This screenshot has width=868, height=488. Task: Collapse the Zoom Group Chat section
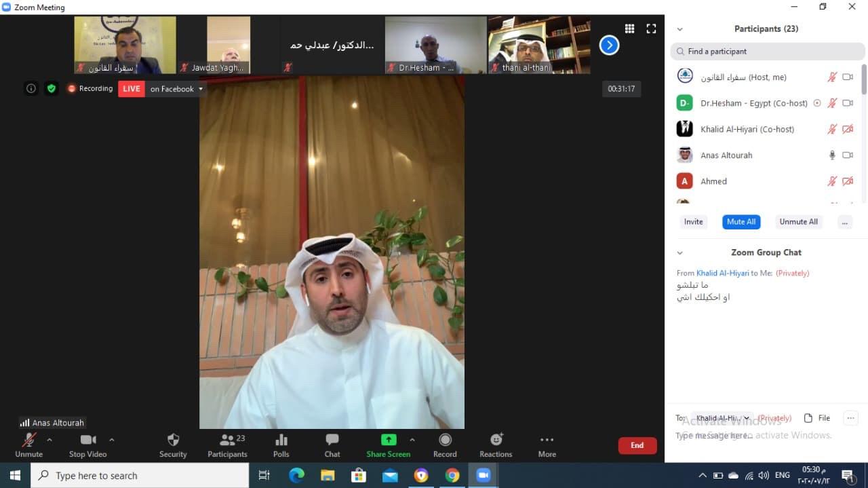[680, 252]
